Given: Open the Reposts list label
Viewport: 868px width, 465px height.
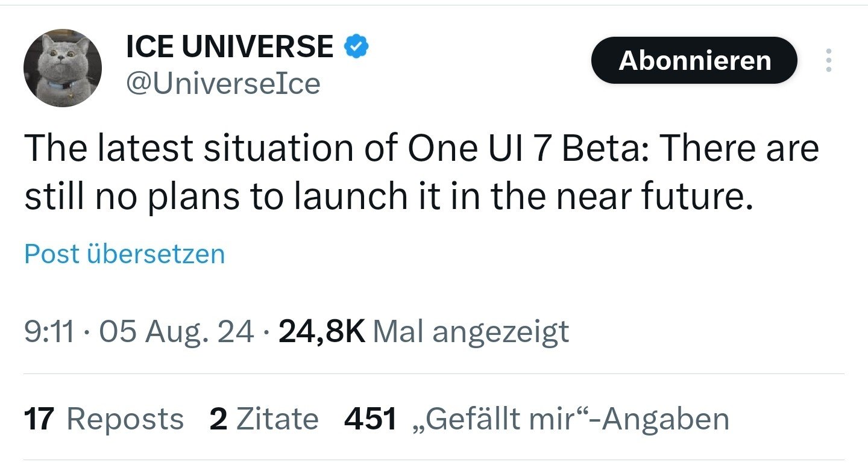Looking at the screenshot, I should [125, 419].
